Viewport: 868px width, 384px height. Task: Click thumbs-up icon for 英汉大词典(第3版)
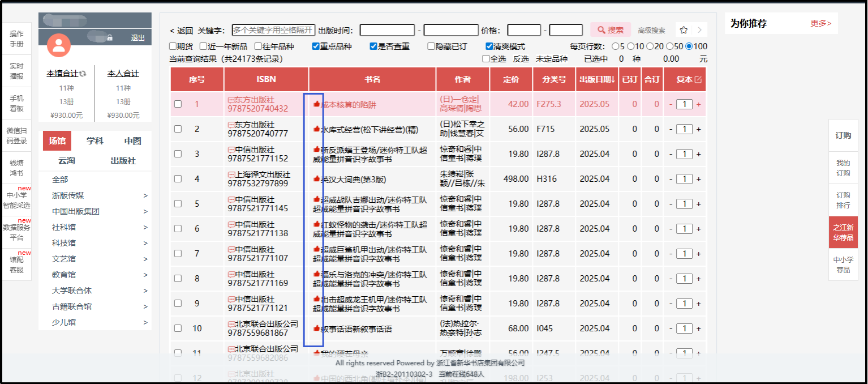point(316,179)
